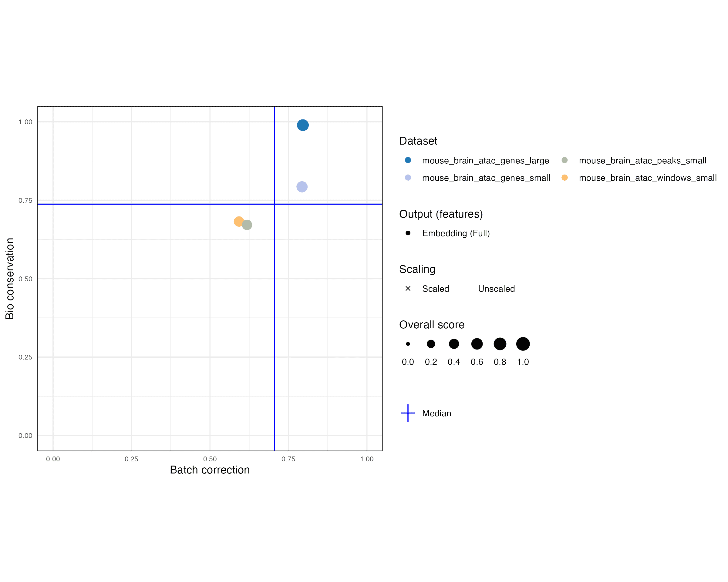The height and width of the screenshot is (582, 728).
Task: Click the gray-green peaks_small data point
Action: (x=247, y=225)
